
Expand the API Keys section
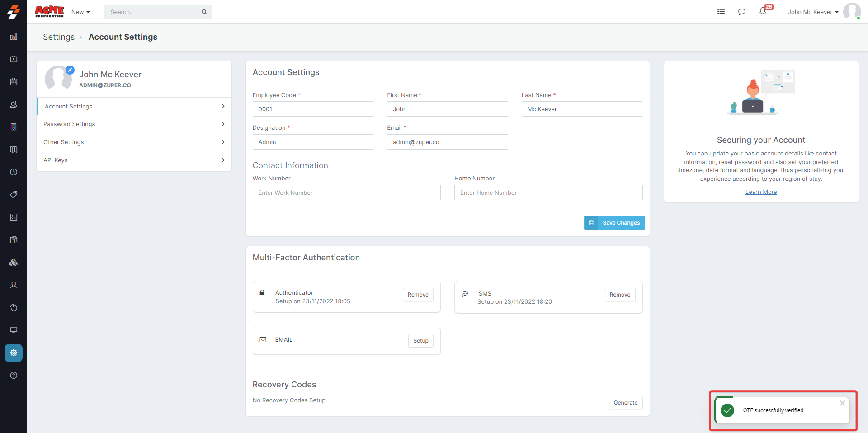[134, 160]
